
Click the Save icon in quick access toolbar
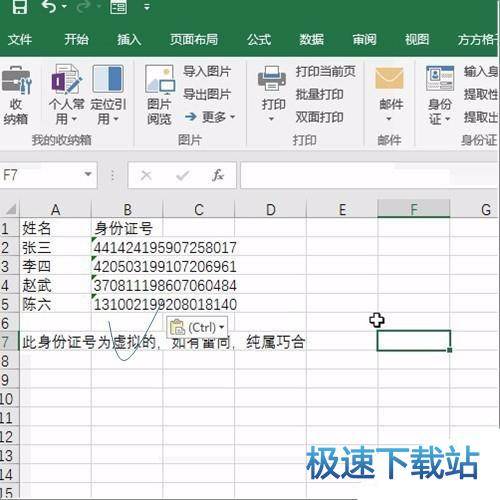[x=20, y=6]
